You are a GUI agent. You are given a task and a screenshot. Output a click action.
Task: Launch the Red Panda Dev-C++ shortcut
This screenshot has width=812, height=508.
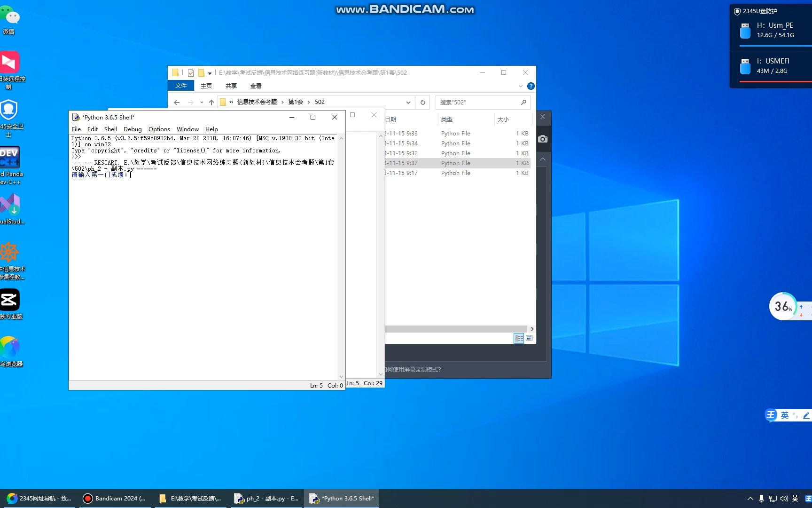[x=11, y=166]
